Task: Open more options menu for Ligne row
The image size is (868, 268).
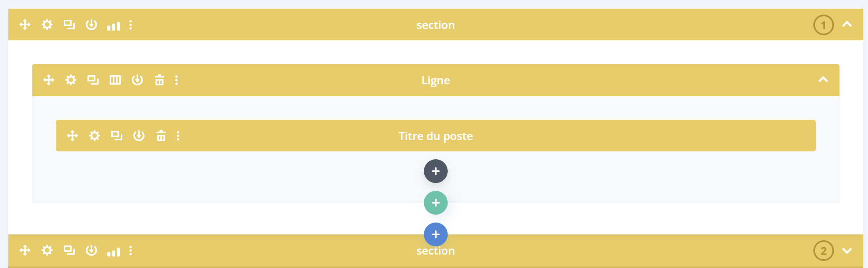Action: coord(177,80)
